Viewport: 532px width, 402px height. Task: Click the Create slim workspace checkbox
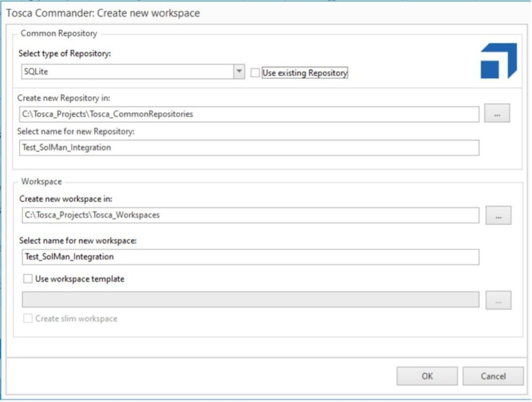point(28,318)
